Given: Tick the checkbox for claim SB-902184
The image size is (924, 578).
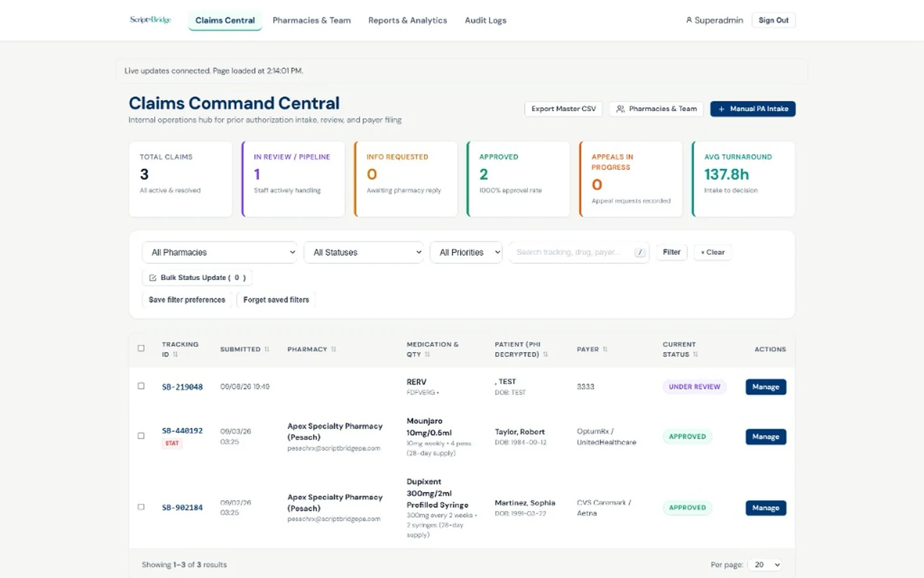Looking at the screenshot, I should pos(141,507).
